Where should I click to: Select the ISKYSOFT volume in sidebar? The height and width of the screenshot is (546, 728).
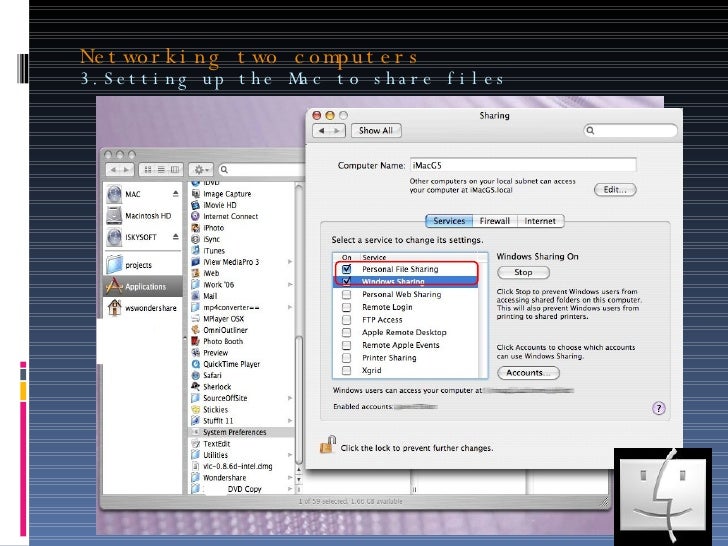[x=142, y=237]
